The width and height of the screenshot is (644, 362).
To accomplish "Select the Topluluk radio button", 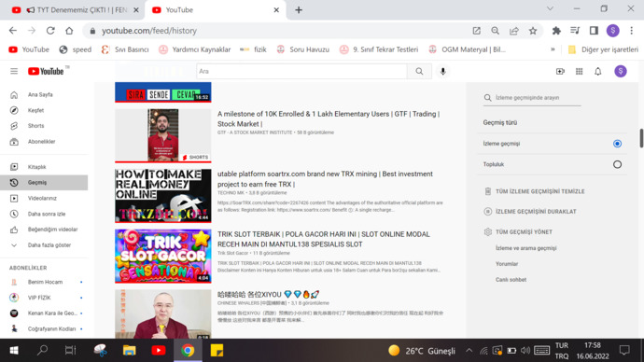I will [x=617, y=164].
